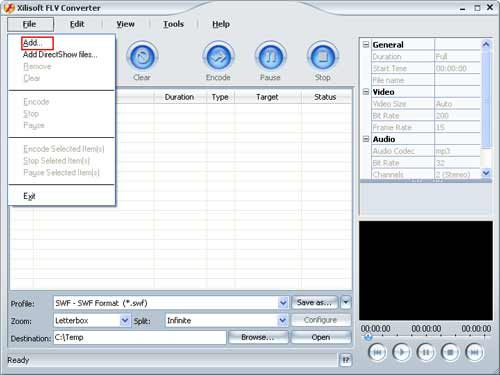This screenshot has height=375, width=500.
Task: Click the video preview area
Action: coord(426,270)
